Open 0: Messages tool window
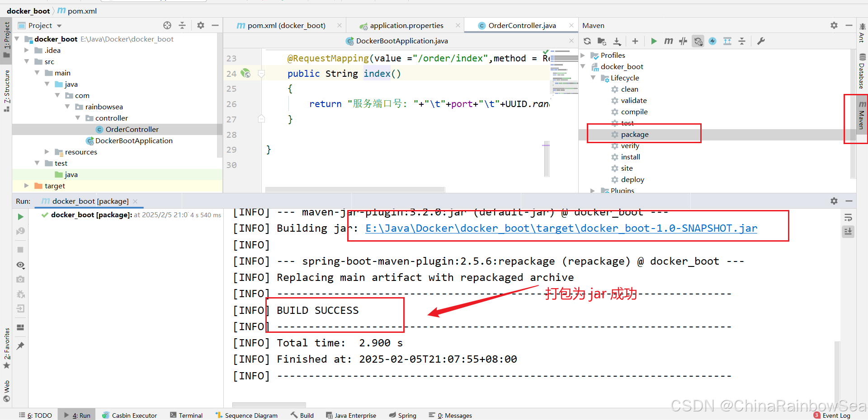Screen dimensions: 868x420 pyautogui.click(x=450, y=415)
